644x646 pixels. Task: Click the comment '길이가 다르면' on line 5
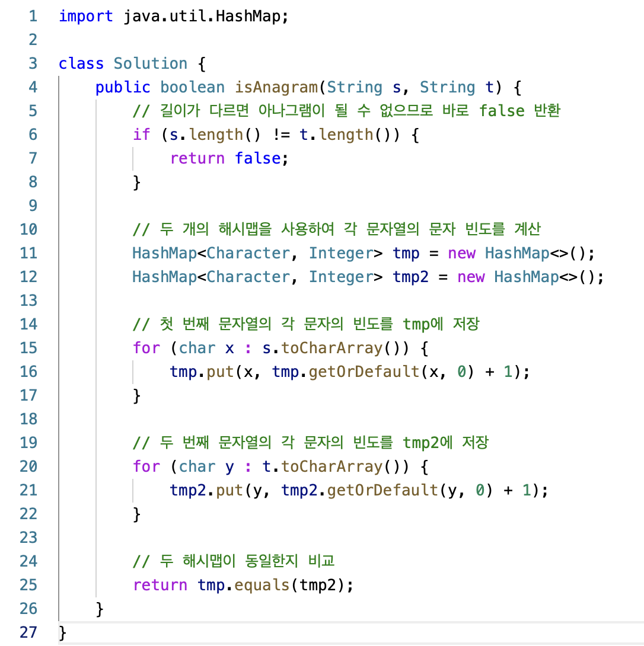205,110
